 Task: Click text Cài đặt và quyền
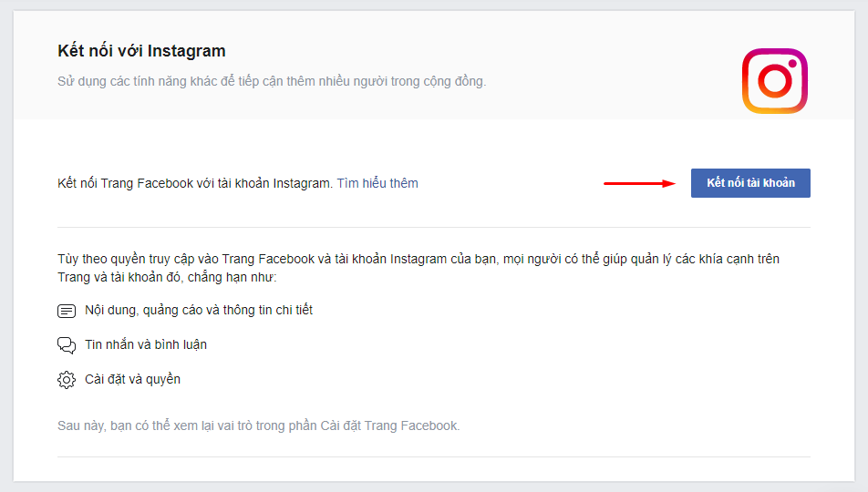[132, 380]
